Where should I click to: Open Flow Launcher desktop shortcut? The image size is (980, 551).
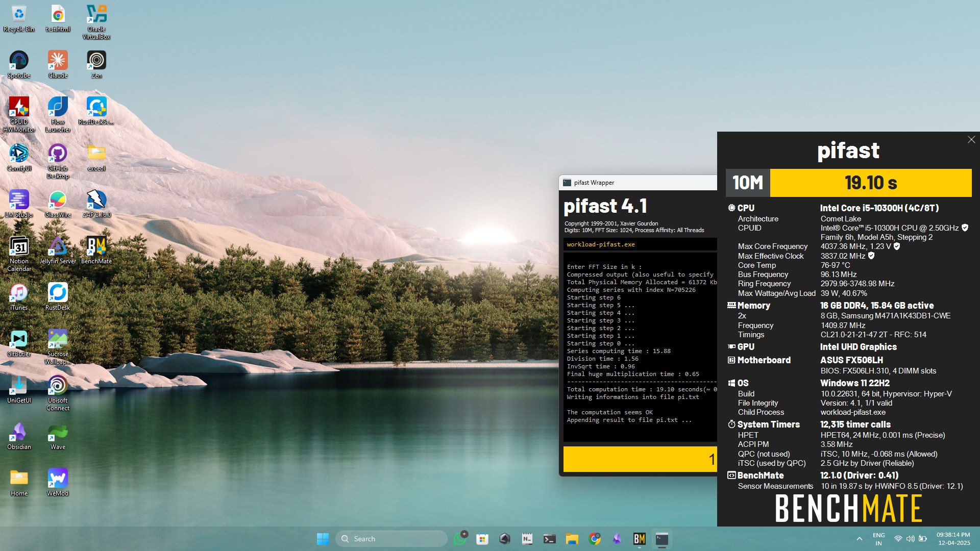[58, 115]
